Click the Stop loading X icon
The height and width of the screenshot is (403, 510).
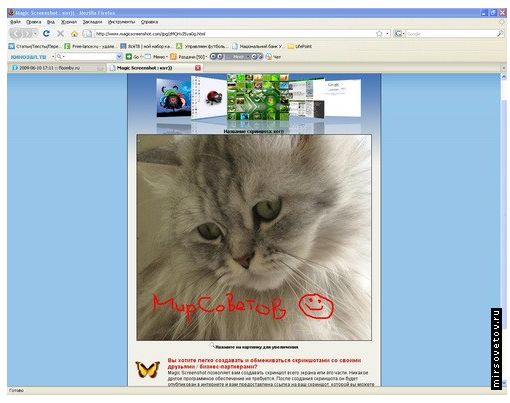(x=60, y=33)
